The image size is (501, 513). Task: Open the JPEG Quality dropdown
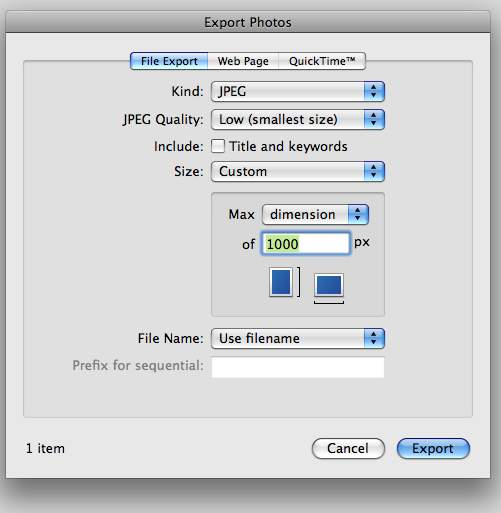coord(298,119)
